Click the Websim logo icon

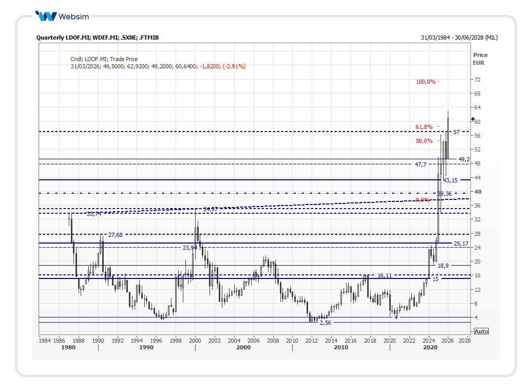click(x=46, y=16)
